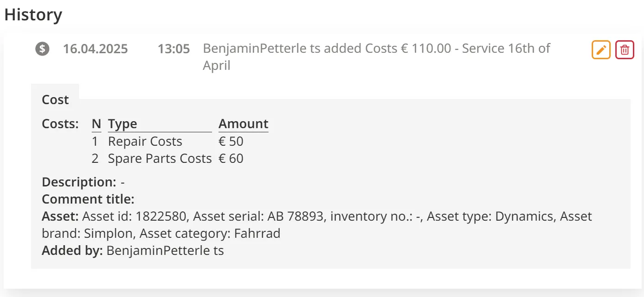Click the added Costs € 110.00 entry text

(376, 49)
